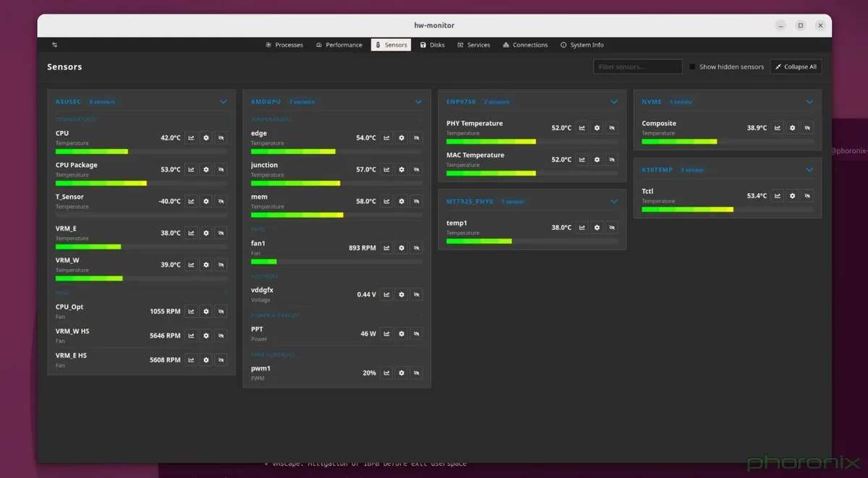Switch to the Performance tab
868x478 pixels.
point(339,45)
